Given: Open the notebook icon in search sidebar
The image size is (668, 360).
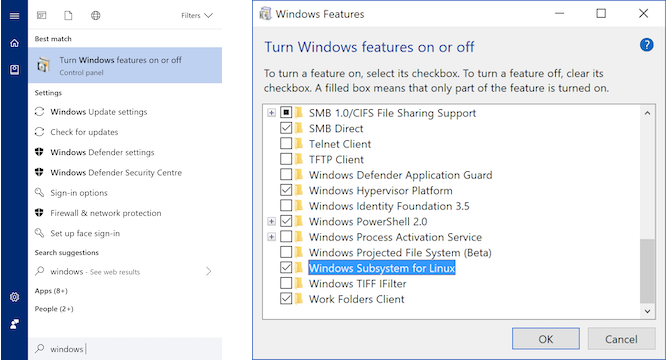Looking at the screenshot, I should click(14, 70).
